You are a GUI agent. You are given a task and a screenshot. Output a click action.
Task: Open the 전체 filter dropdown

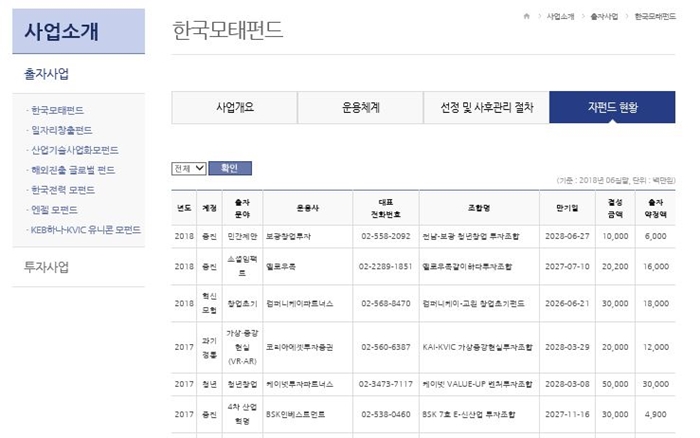click(189, 168)
